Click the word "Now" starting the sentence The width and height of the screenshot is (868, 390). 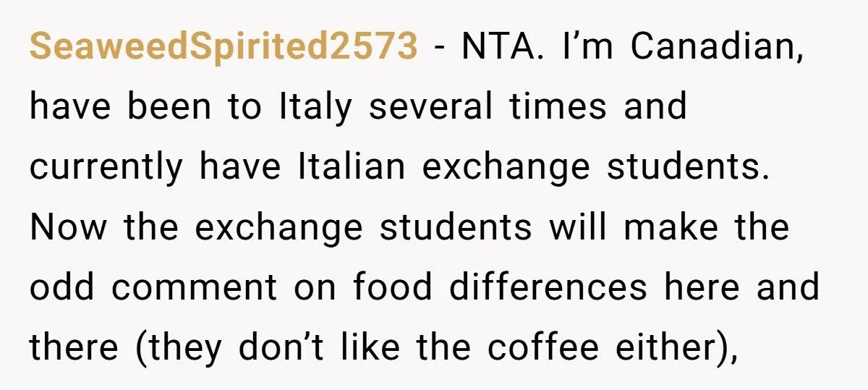click(69, 227)
